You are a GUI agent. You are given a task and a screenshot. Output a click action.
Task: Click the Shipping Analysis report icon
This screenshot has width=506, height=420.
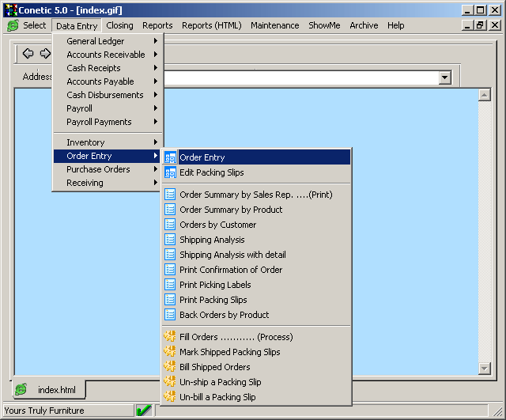point(170,240)
